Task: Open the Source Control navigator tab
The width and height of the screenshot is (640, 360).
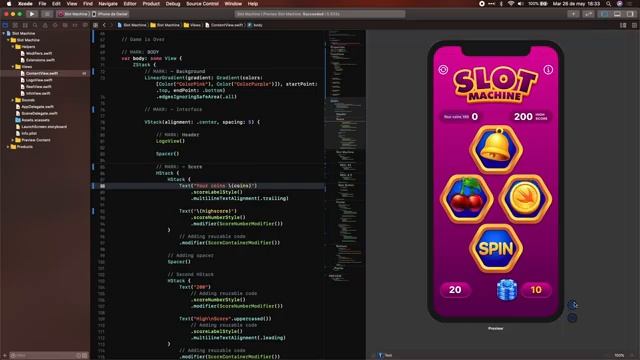Action: coord(15,25)
